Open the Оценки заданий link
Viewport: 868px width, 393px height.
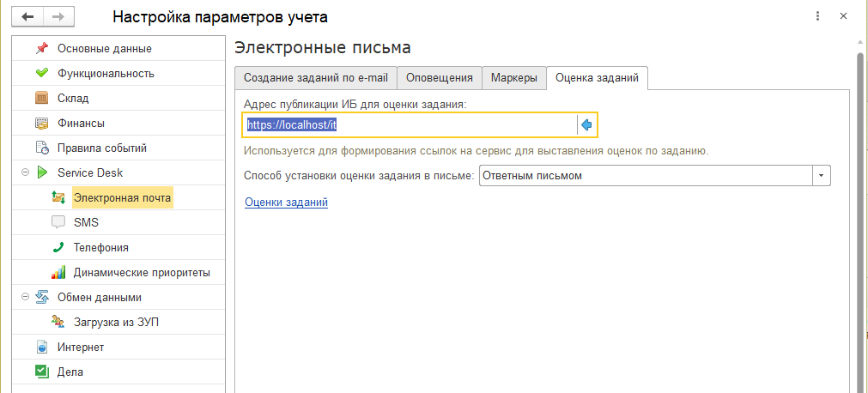[286, 203]
